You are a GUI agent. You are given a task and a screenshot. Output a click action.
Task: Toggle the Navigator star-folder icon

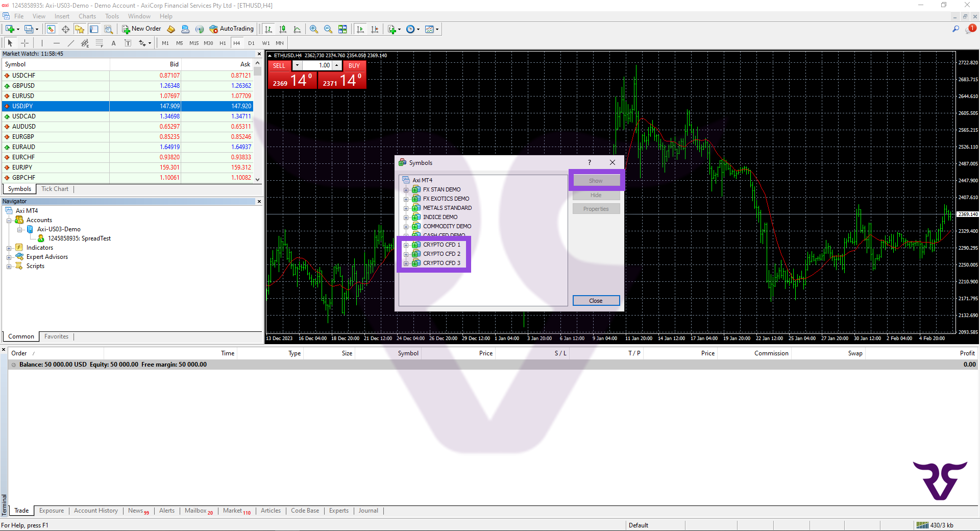pos(80,29)
